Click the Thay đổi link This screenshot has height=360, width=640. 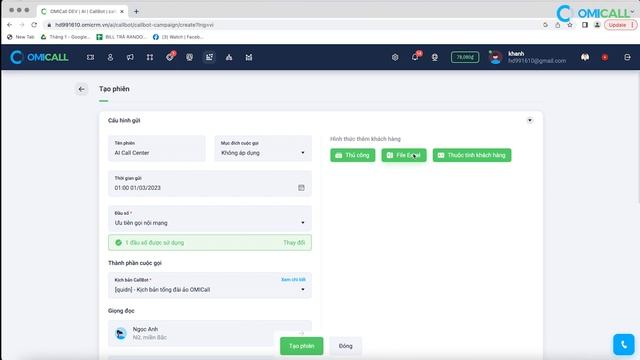click(x=294, y=242)
